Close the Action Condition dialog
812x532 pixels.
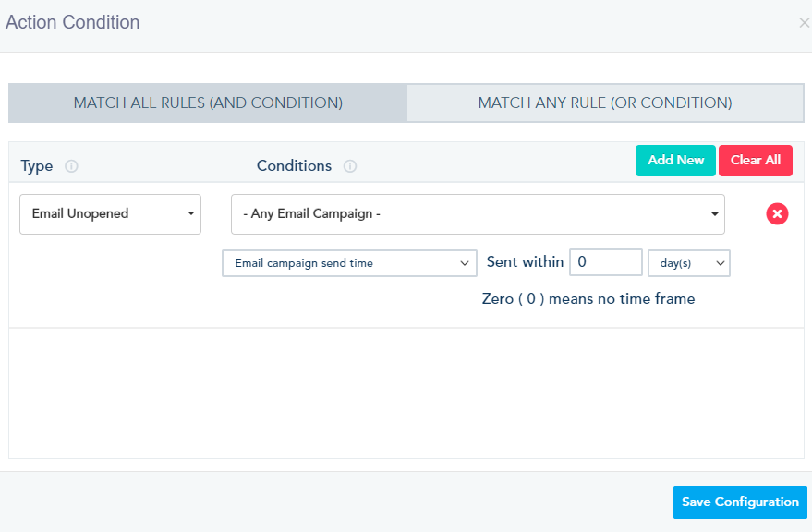tap(804, 23)
